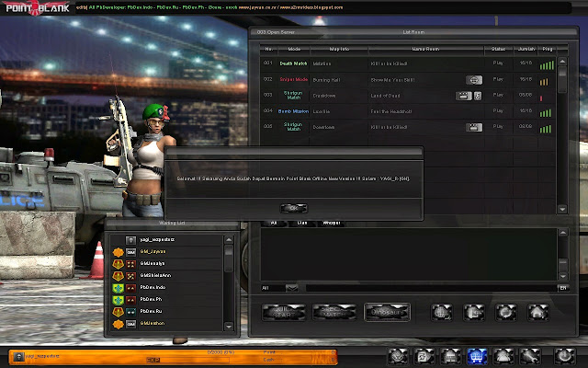Select room 004 Bomb Mission
Screen dimensions: 588x368
click(407, 111)
